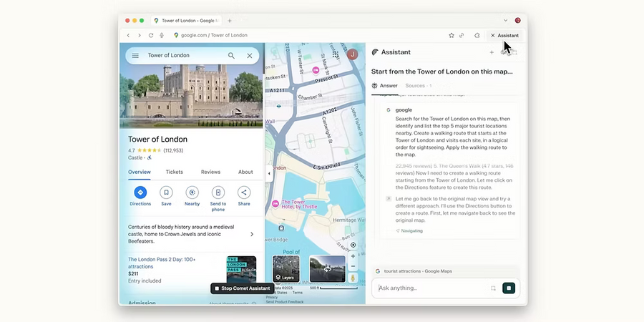Start a new chat with the plus icon

pyautogui.click(x=492, y=52)
